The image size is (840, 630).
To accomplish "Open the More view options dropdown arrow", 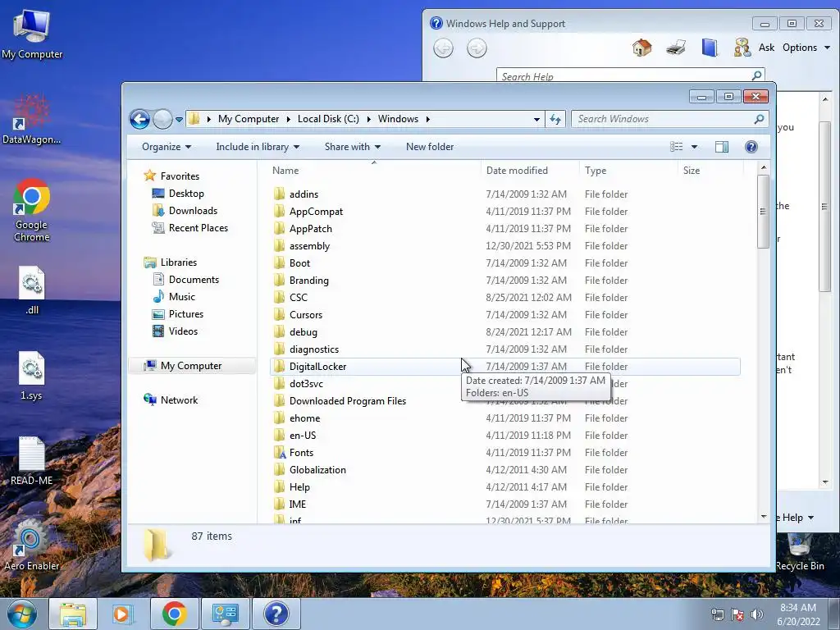I will pyautogui.click(x=694, y=147).
